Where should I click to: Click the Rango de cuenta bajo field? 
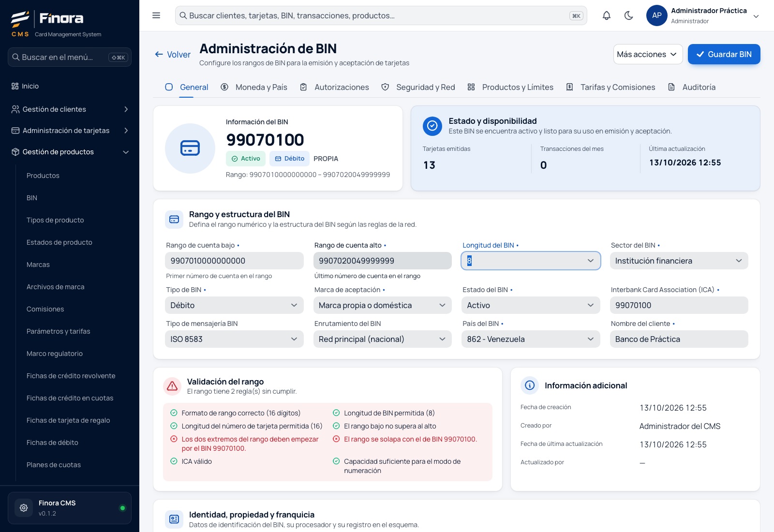point(234,261)
